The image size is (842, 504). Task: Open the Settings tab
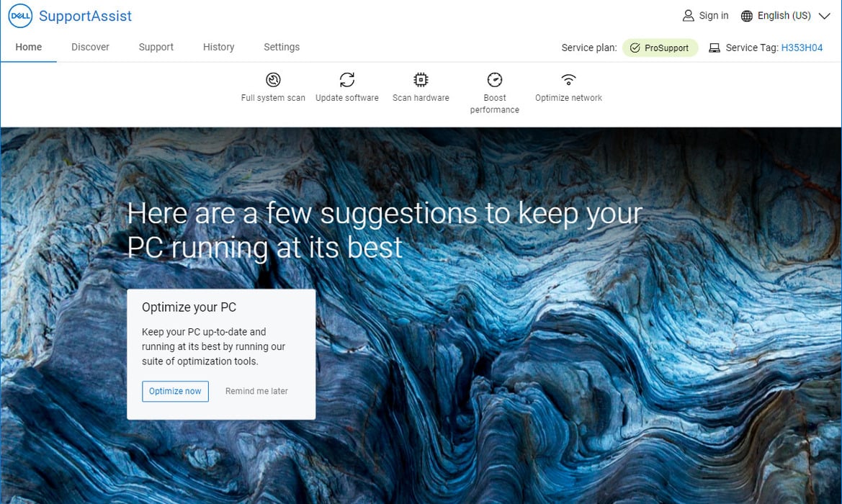click(x=282, y=48)
